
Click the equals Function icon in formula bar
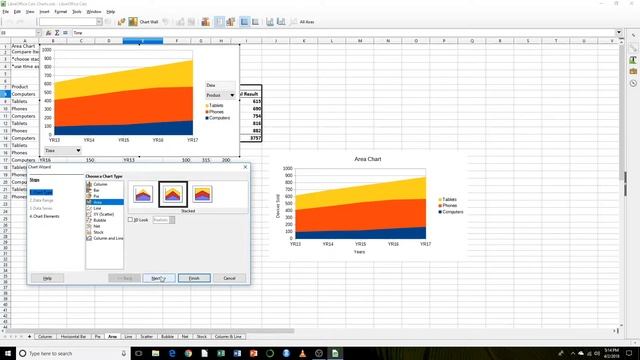tap(65, 33)
